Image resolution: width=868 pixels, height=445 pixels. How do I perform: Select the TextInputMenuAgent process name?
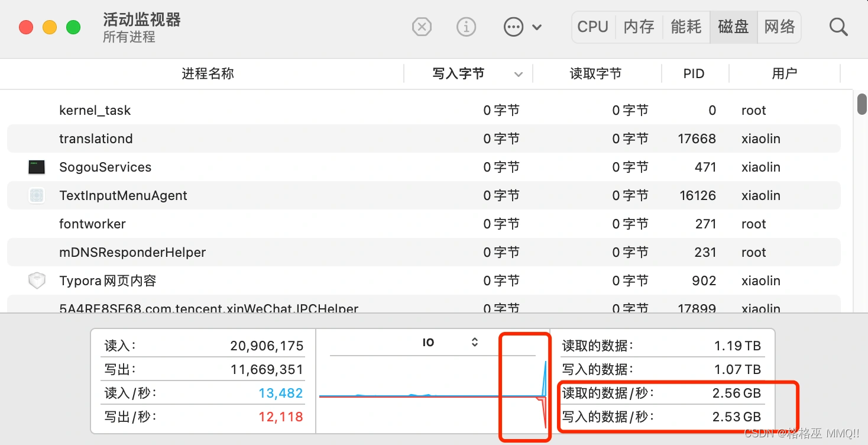(x=123, y=196)
